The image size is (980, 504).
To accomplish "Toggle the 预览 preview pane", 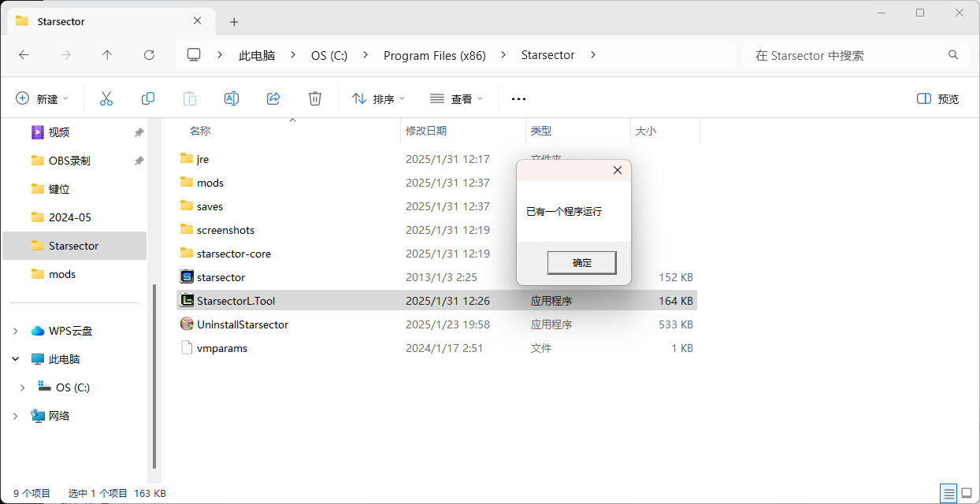I will pos(937,98).
